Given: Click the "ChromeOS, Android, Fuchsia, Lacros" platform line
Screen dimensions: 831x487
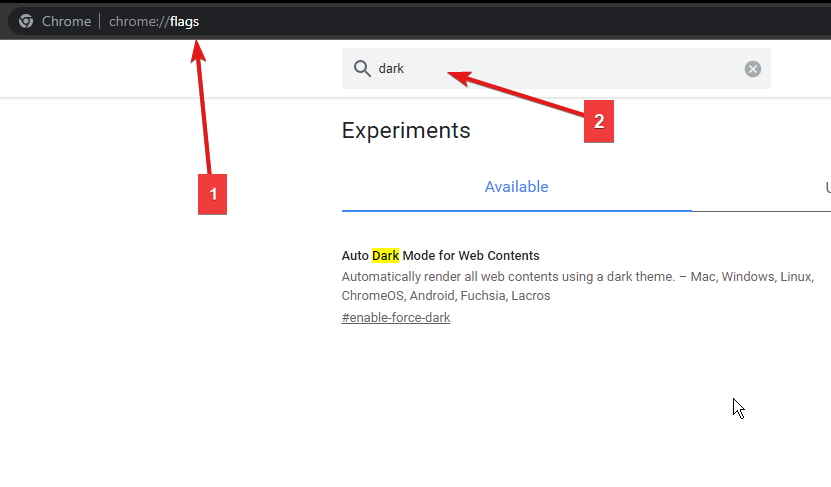Looking at the screenshot, I should [x=446, y=296].
